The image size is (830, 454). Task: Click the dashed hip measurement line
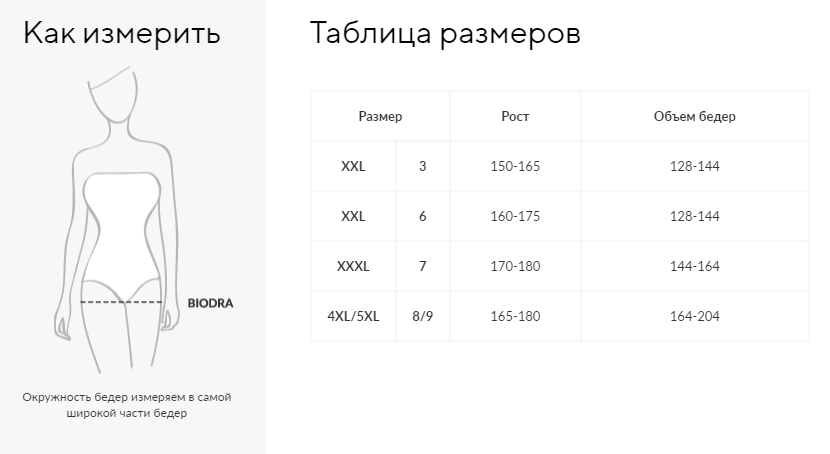pyautogui.click(x=121, y=302)
